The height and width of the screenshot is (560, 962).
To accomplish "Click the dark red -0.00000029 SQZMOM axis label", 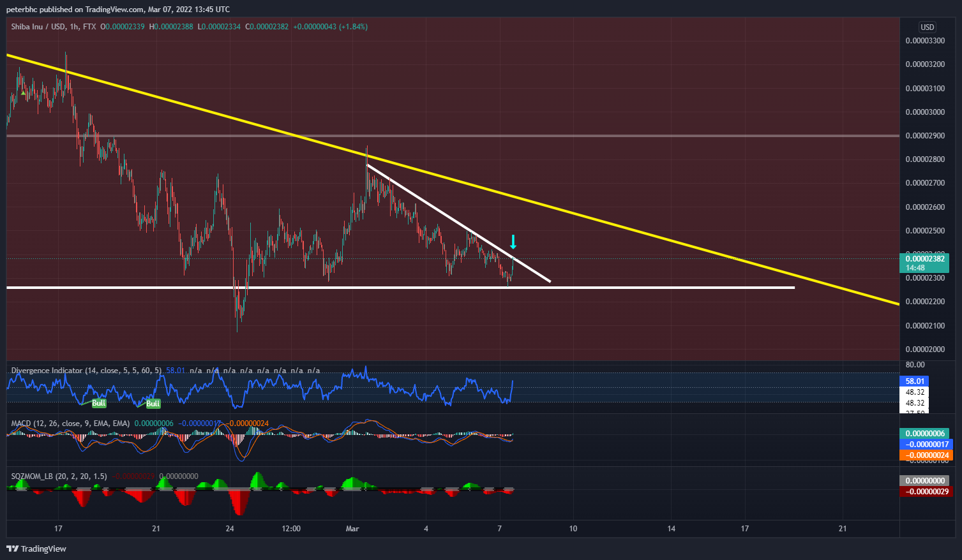I will [x=926, y=492].
